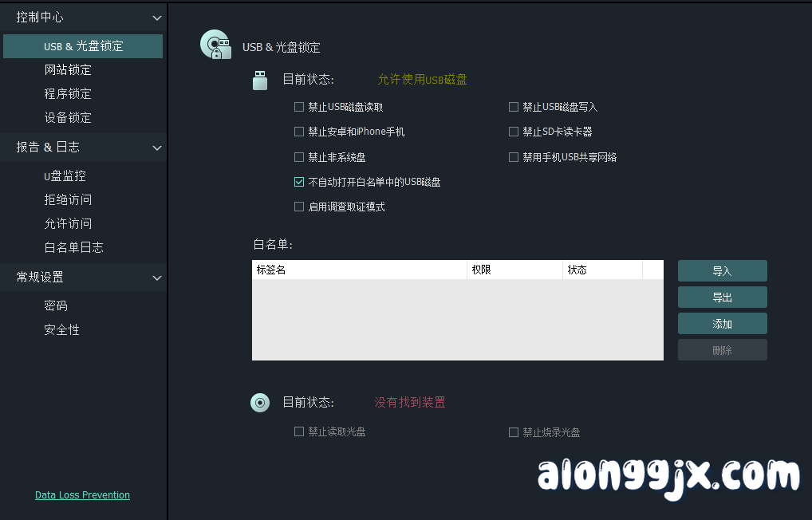
Task: Enable 启用调查取证模式
Action: point(299,207)
